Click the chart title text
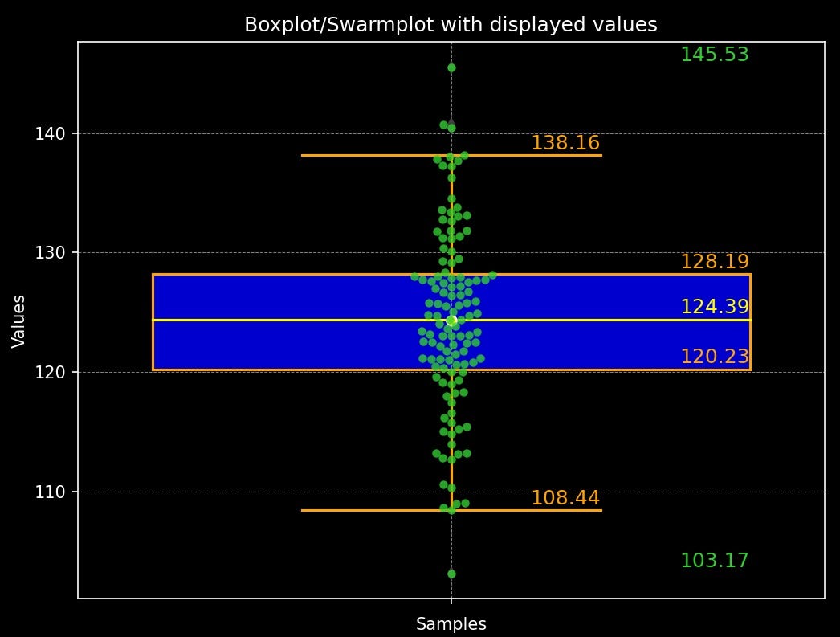840x637 pixels. 450,25
